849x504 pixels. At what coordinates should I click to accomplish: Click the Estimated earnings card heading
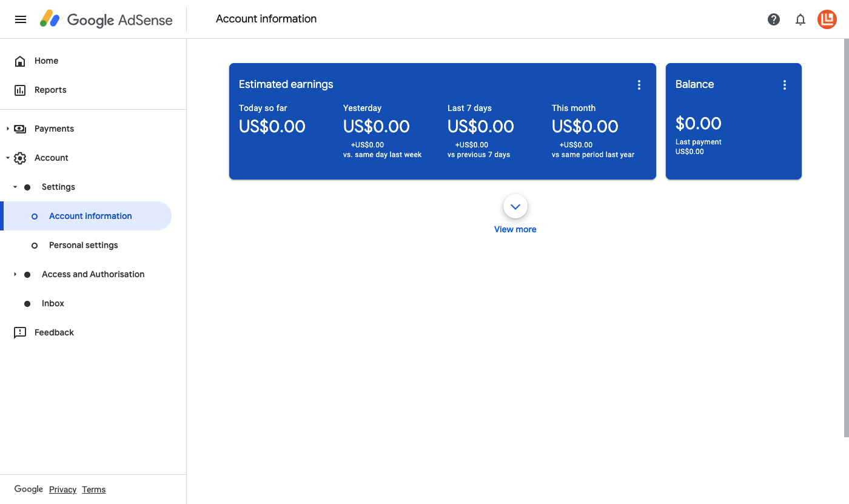tap(286, 84)
